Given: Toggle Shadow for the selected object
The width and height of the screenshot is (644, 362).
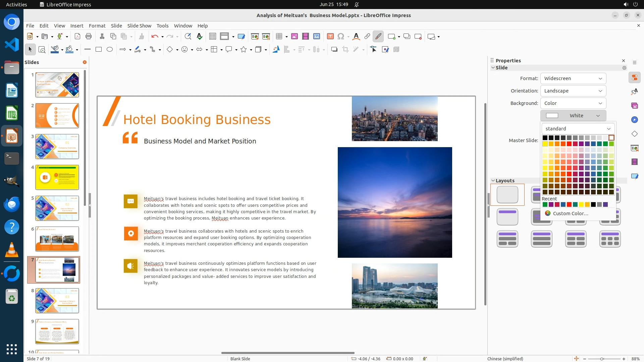Looking at the screenshot, I should [x=334, y=50].
